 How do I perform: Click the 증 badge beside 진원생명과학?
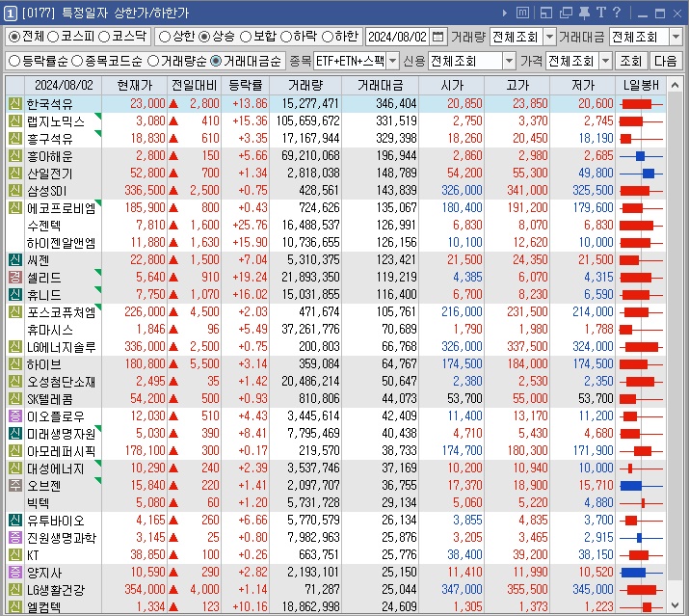point(15,538)
